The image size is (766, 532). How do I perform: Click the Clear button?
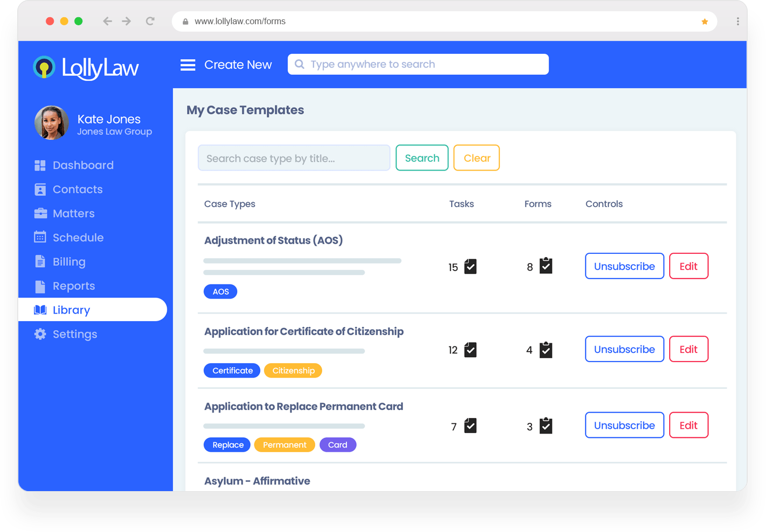477,158
